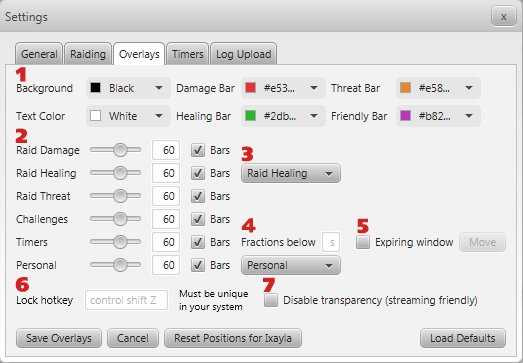Image resolution: width=523 pixels, height=363 pixels.
Task: Open the Background color dropdown
Action: click(128, 88)
